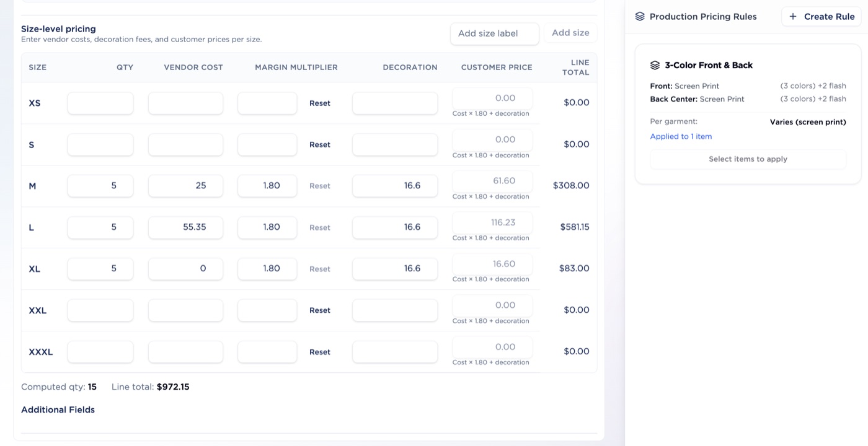Click the XXXL customer price field
The height and width of the screenshot is (446, 868).
[492, 347]
